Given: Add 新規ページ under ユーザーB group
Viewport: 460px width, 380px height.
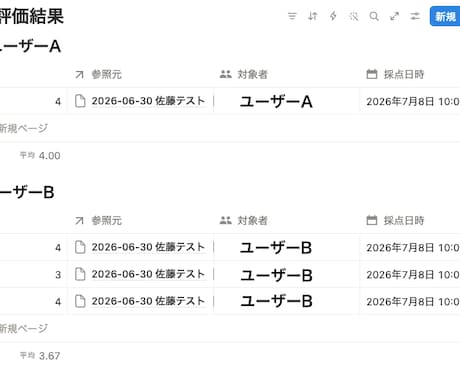Looking at the screenshot, I should click(23, 328).
